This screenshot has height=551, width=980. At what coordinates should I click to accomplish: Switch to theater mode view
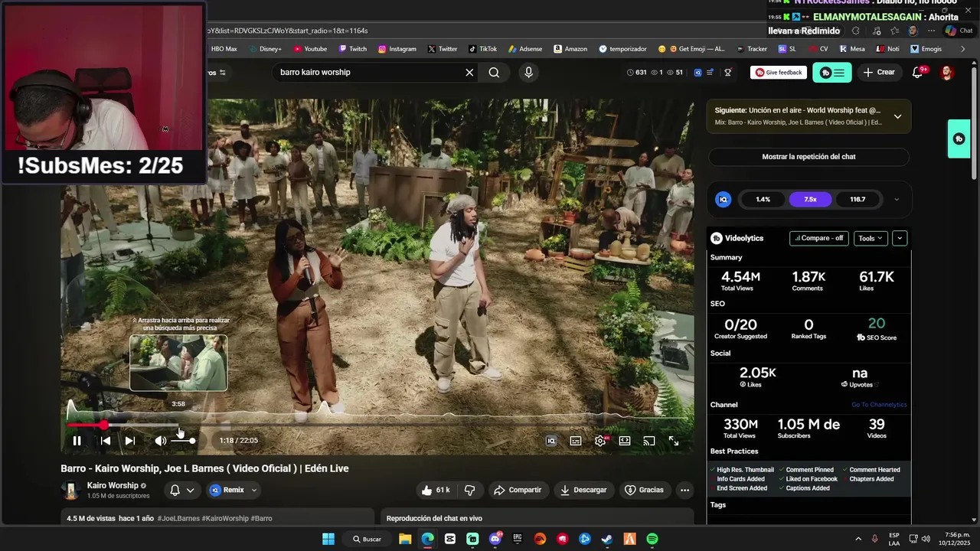tap(625, 441)
